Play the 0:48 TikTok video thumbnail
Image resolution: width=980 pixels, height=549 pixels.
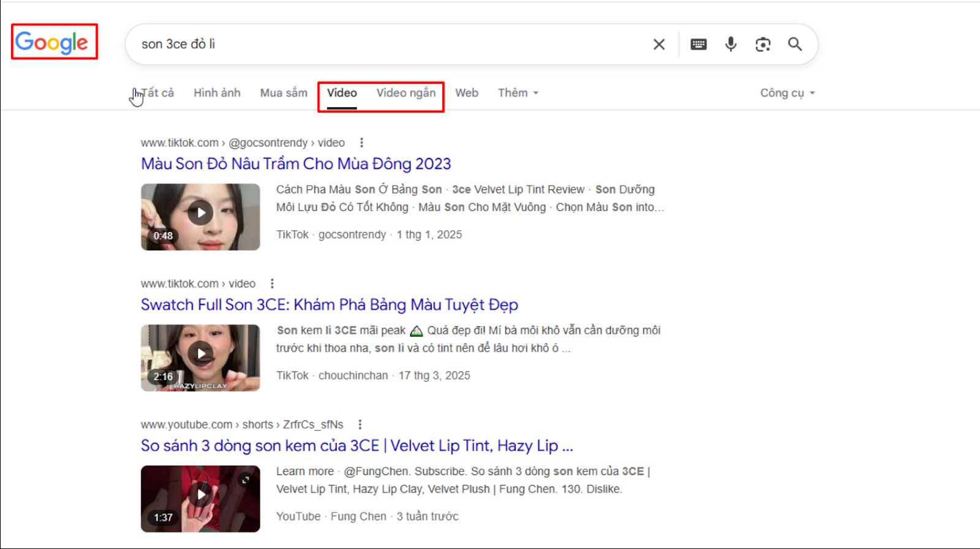[200, 217]
